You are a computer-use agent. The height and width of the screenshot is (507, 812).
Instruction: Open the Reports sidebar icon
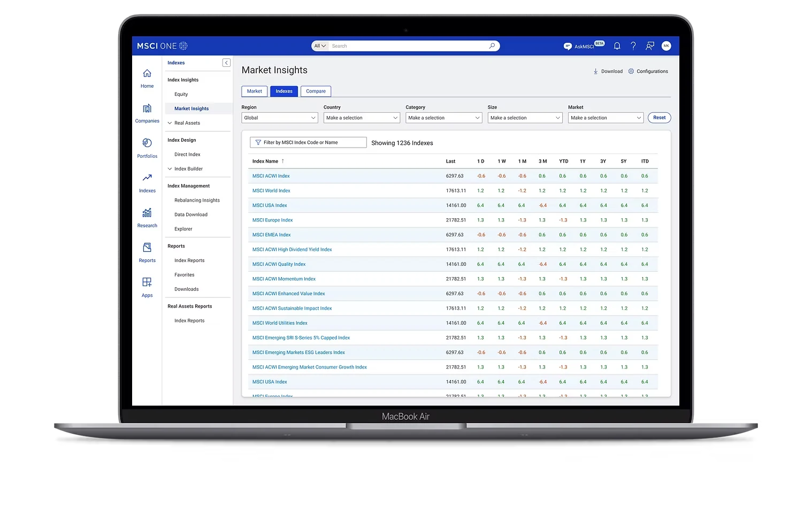(147, 248)
